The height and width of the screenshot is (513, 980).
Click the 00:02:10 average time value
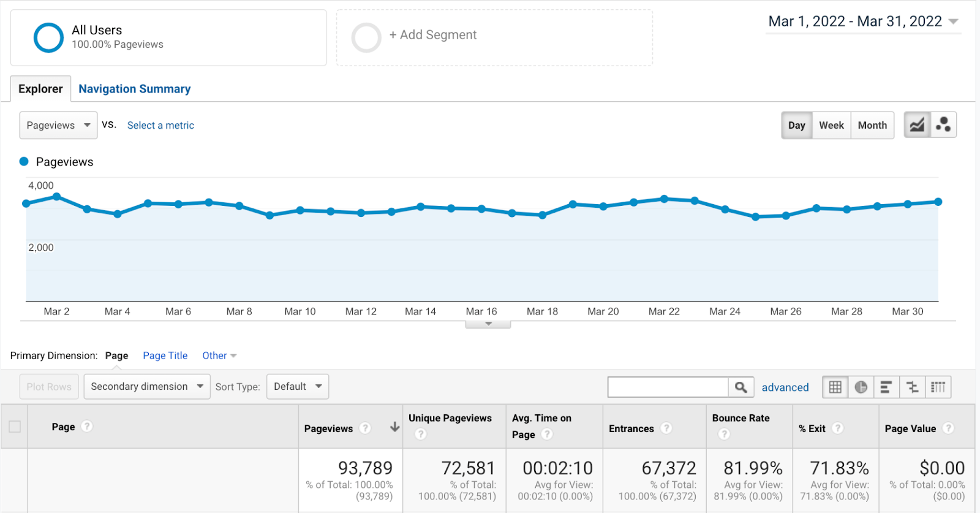[557, 468]
